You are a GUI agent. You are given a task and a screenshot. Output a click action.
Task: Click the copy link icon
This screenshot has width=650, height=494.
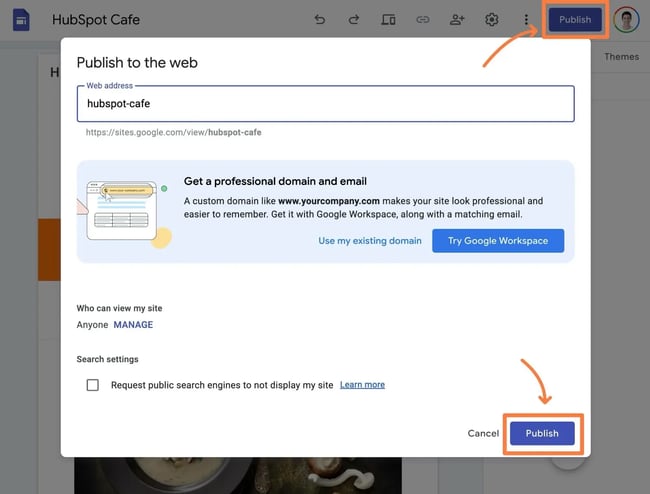click(422, 19)
